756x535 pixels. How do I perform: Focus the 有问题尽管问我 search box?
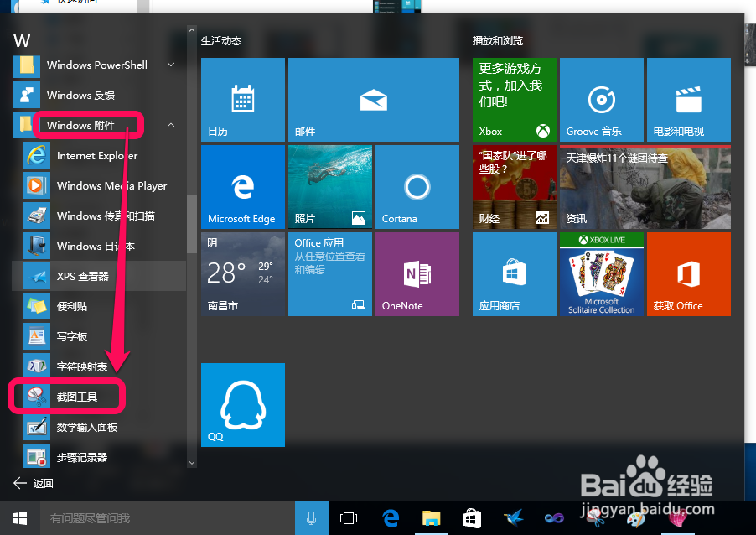point(168,518)
